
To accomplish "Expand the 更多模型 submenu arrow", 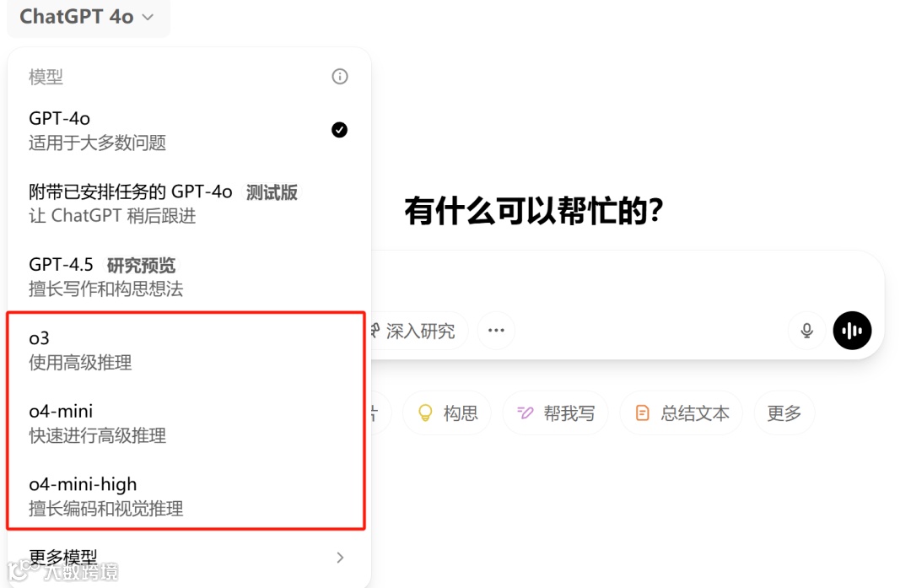I will coord(340,558).
